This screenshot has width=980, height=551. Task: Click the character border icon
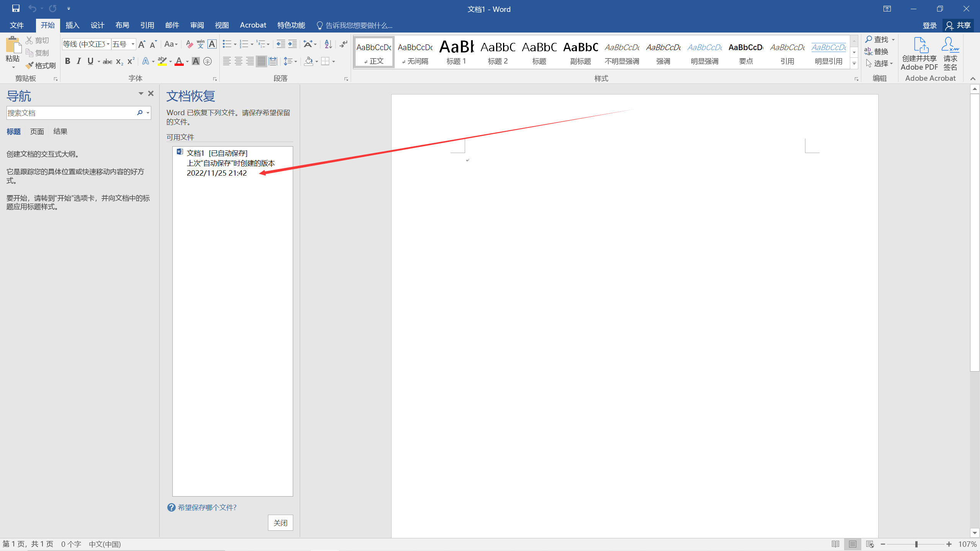click(x=212, y=44)
